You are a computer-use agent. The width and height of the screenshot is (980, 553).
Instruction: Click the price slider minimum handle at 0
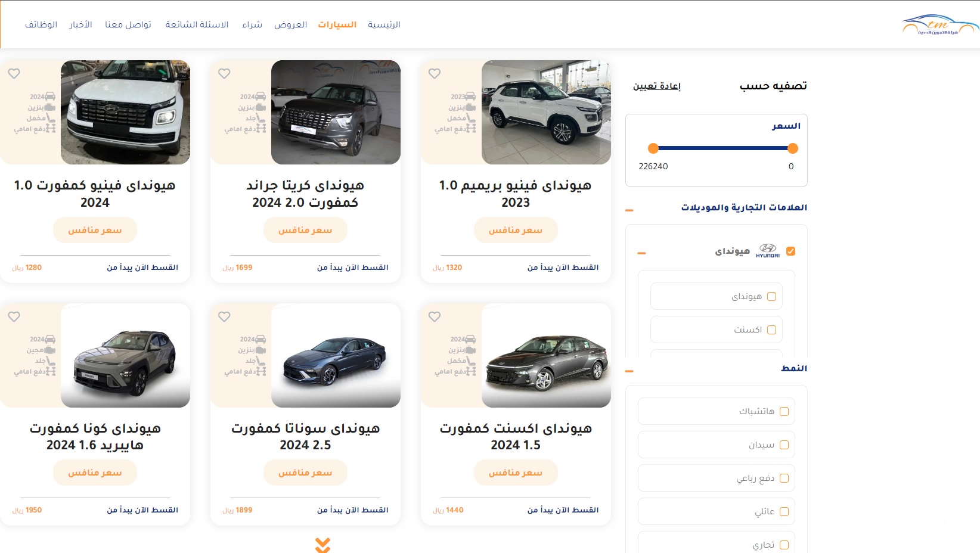click(792, 148)
